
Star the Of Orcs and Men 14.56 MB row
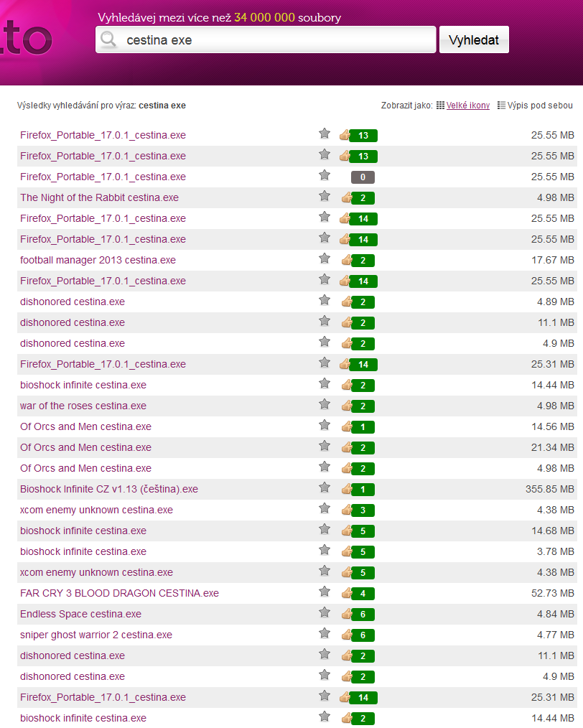[x=325, y=425]
